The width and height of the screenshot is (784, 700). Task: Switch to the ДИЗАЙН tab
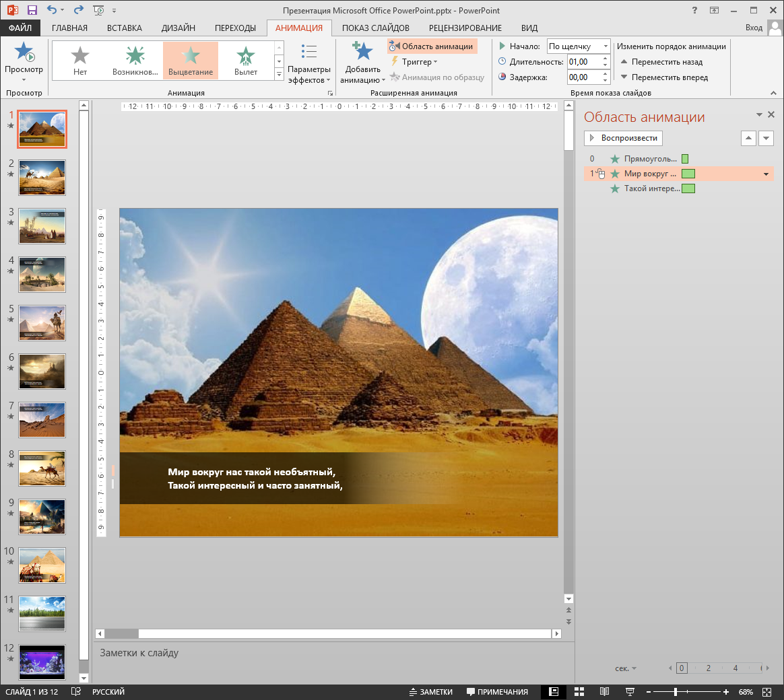coord(178,28)
